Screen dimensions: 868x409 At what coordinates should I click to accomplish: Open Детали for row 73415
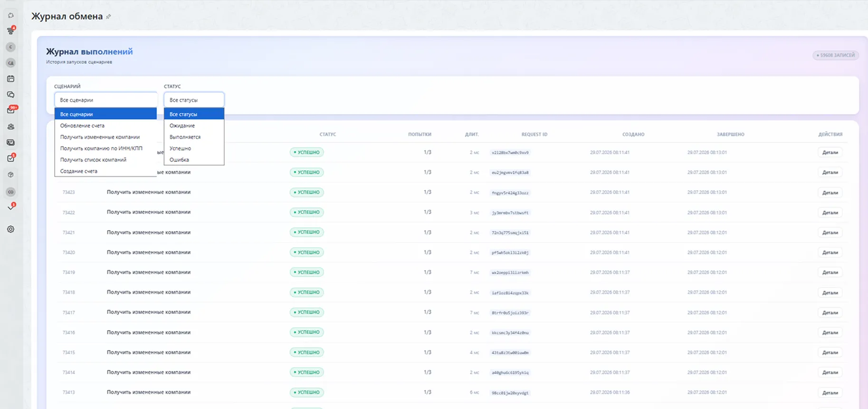830,352
